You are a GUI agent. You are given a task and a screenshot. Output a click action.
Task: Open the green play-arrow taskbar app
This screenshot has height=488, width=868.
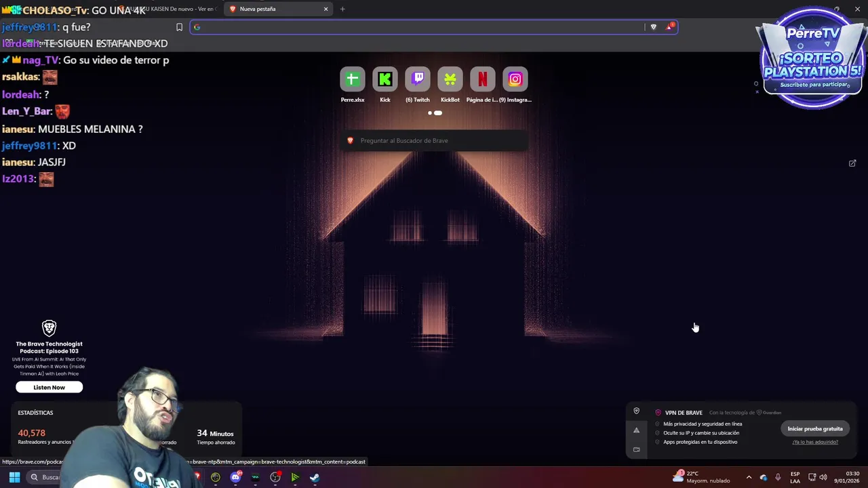coord(295,477)
